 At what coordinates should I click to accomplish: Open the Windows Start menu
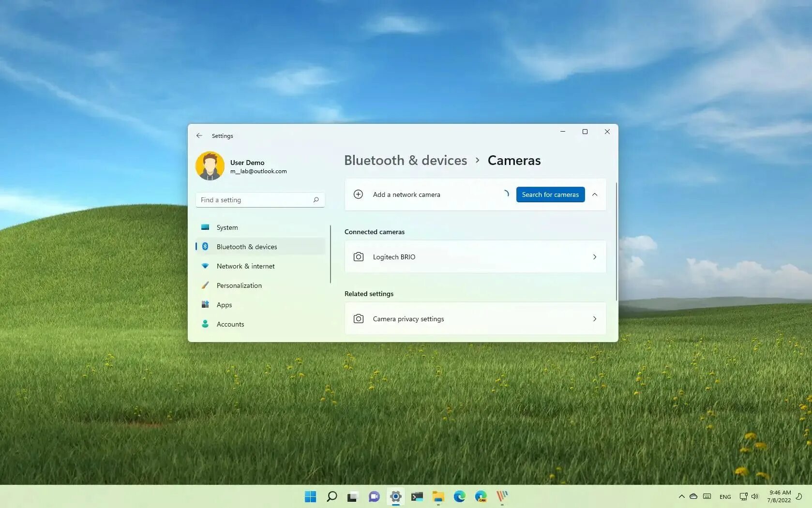tap(311, 496)
